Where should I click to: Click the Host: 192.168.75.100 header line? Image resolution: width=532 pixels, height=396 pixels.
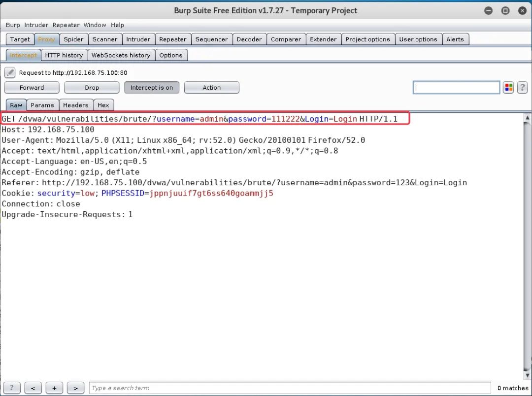(48, 130)
